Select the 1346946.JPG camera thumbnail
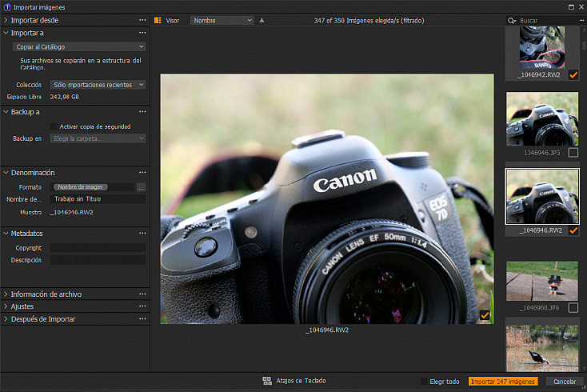The width and height of the screenshot is (587, 392). (x=542, y=119)
